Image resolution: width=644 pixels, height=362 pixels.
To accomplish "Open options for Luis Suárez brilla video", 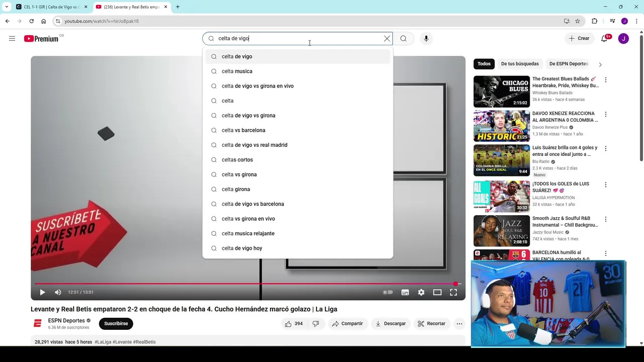I will [606, 149].
